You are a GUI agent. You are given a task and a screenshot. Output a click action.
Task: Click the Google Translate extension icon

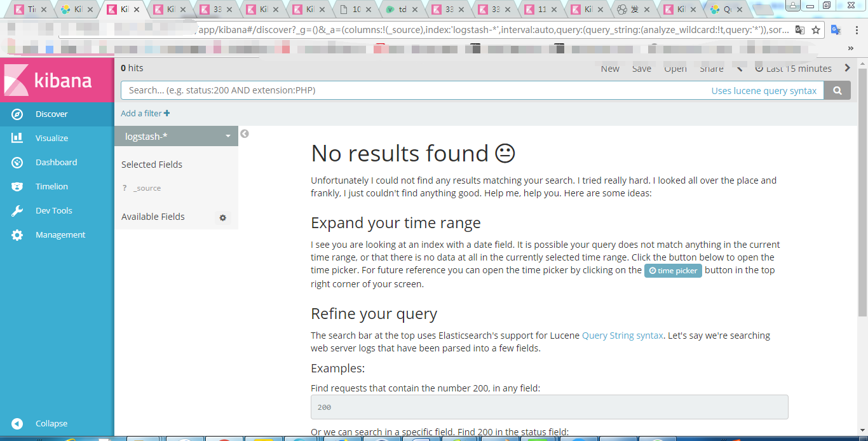pos(836,30)
